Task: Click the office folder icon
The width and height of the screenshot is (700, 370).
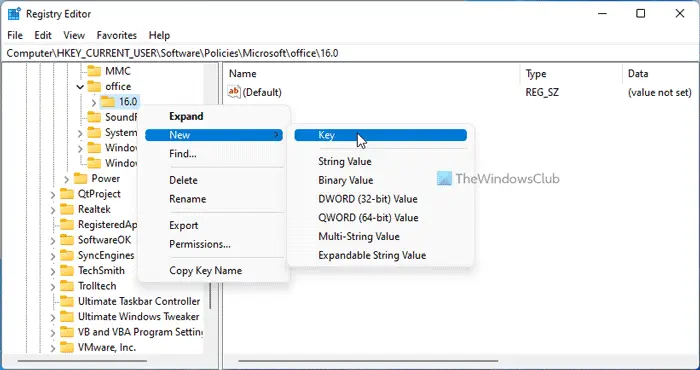Action: click(94, 86)
